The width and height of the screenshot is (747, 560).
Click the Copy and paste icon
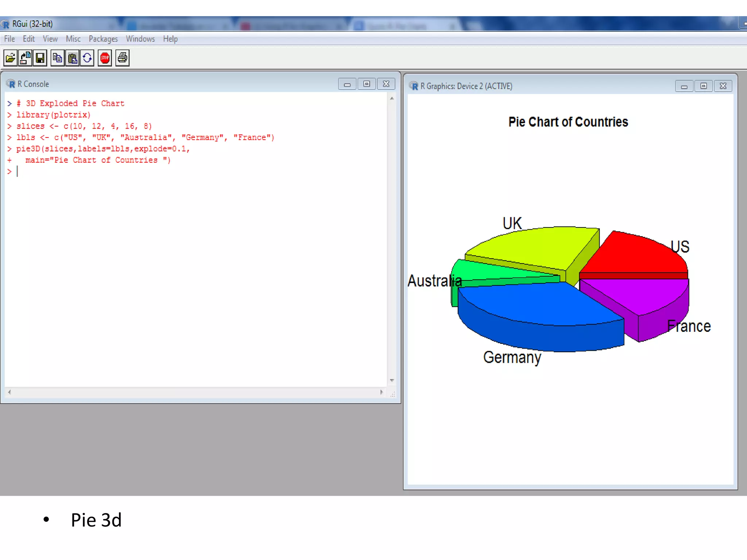tap(87, 58)
